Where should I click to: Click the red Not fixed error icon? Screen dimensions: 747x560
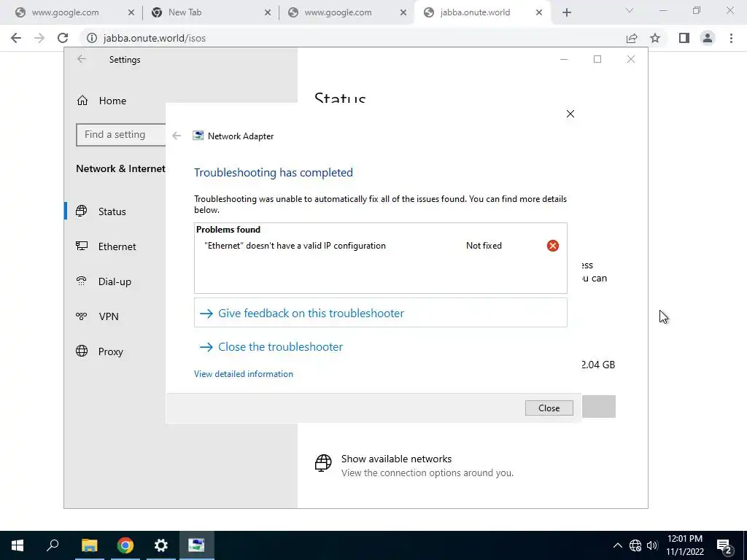[x=553, y=246]
